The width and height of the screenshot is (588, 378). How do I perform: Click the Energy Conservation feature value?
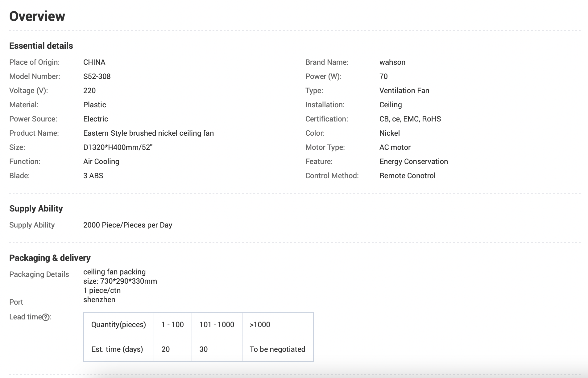pyautogui.click(x=413, y=162)
